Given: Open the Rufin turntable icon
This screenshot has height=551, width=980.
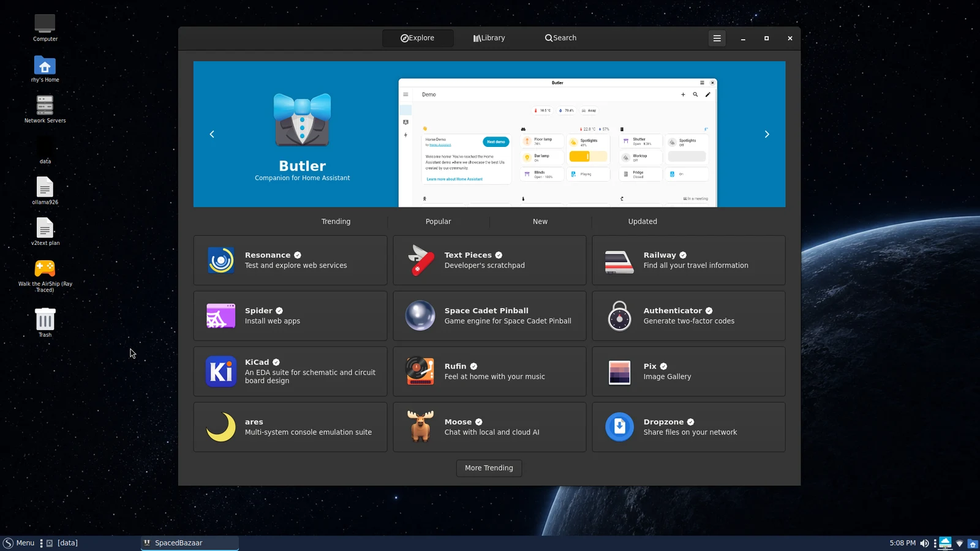Looking at the screenshot, I should click(420, 372).
